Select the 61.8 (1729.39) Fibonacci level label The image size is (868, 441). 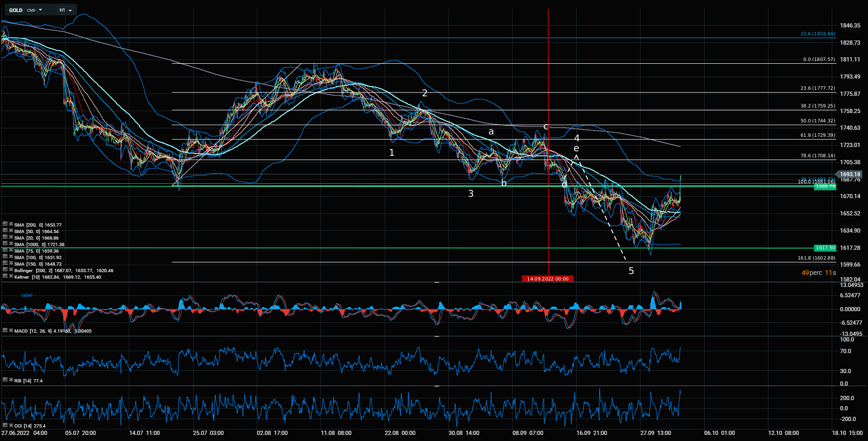818,135
